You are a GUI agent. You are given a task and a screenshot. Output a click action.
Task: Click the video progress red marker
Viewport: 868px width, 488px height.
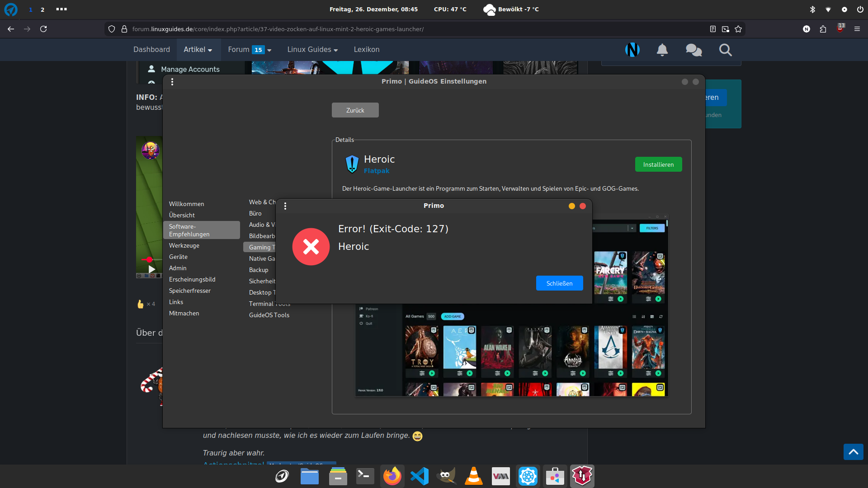[149, 259]
